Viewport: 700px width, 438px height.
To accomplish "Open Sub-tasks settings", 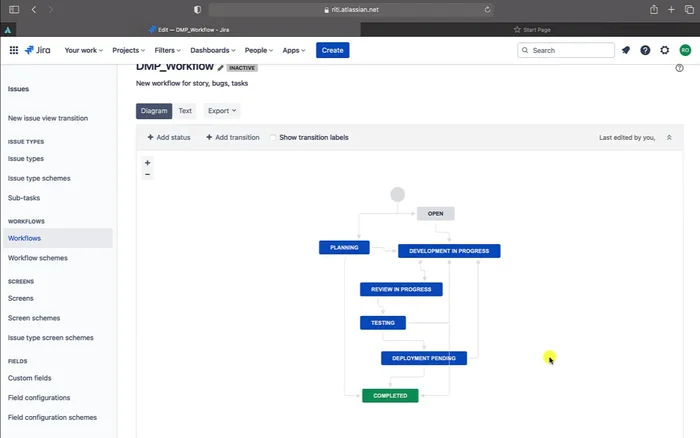I will [x=24, y=198].
